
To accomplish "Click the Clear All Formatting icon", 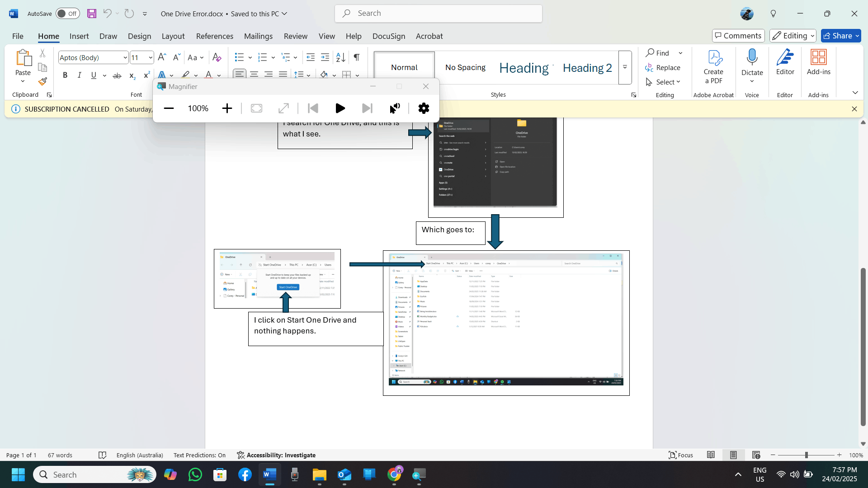I will point(217,57).
